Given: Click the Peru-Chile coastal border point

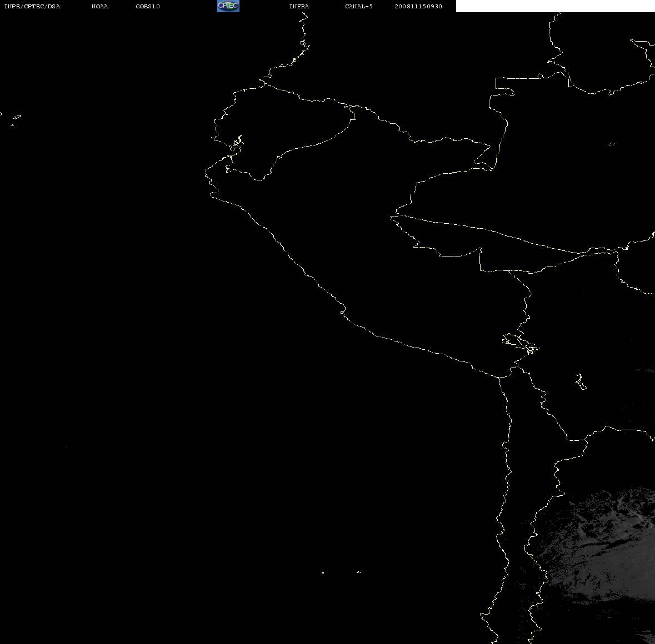Looking at the screenshot, I should (x=498, y=377).
